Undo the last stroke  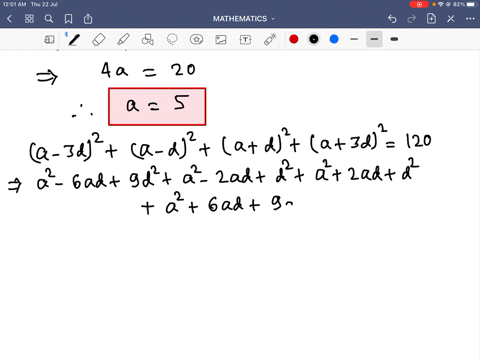[392, 19]
